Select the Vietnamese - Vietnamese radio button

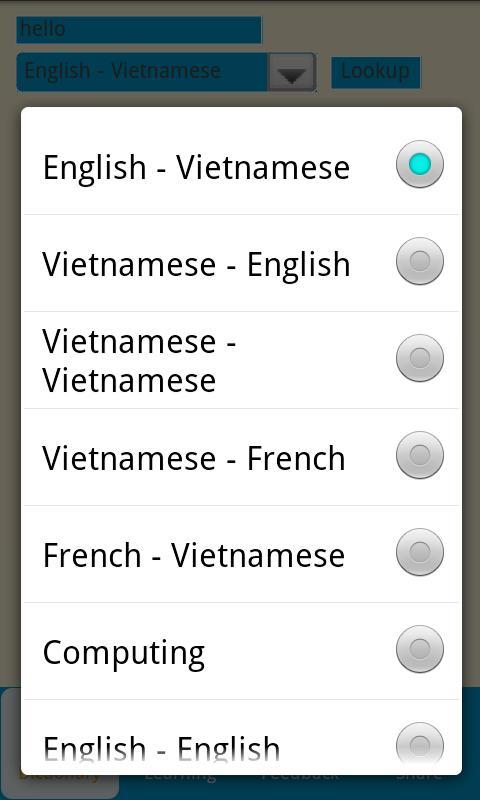point(420,358)
